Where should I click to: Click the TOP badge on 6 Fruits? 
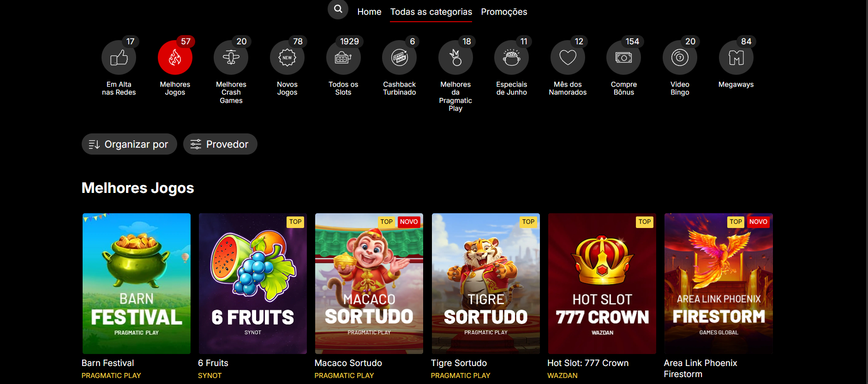click(295, 222)
